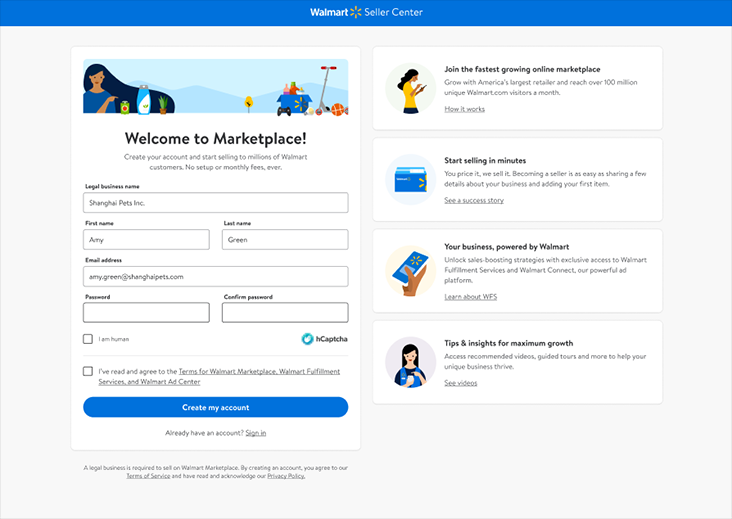
Task: Select the Email address input field
Action: click(215, 276)
